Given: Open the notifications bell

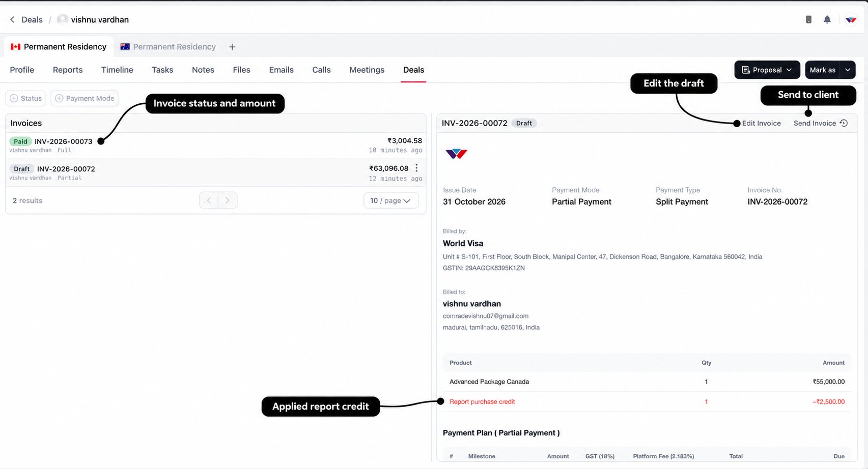Looking at the screenshot, I should pos(827,20).
